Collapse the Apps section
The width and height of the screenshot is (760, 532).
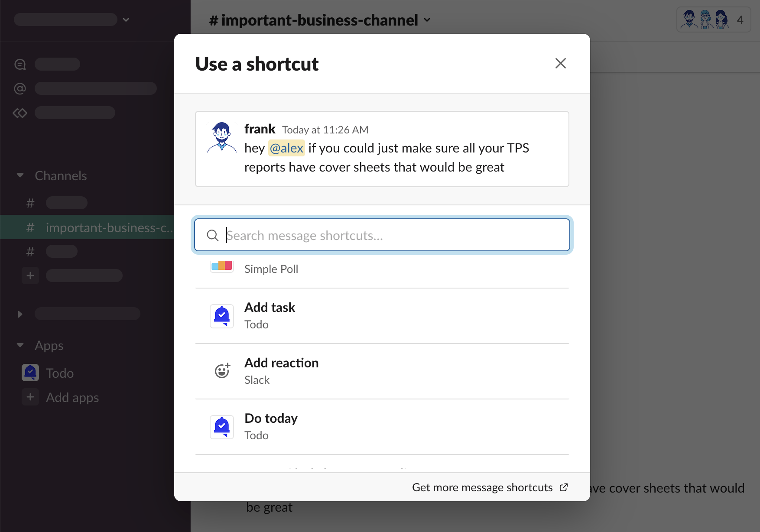tap(20, 345)
